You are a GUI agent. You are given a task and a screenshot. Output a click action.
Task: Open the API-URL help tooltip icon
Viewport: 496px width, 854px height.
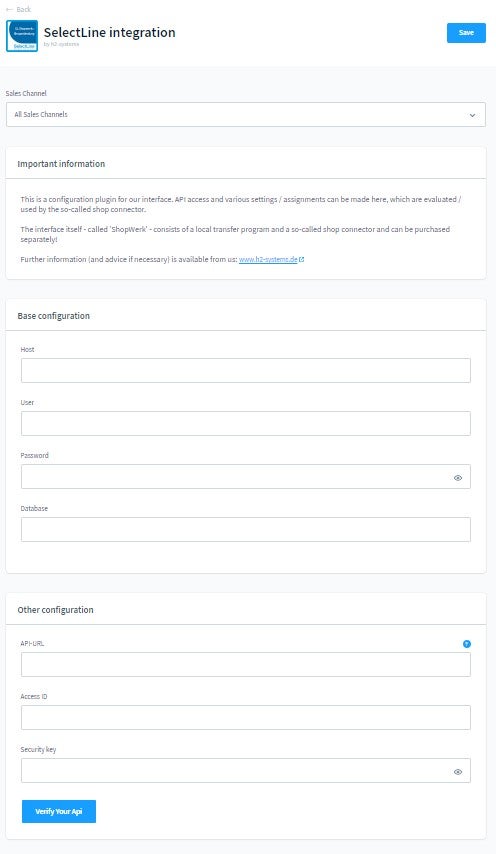coord(467,644)
